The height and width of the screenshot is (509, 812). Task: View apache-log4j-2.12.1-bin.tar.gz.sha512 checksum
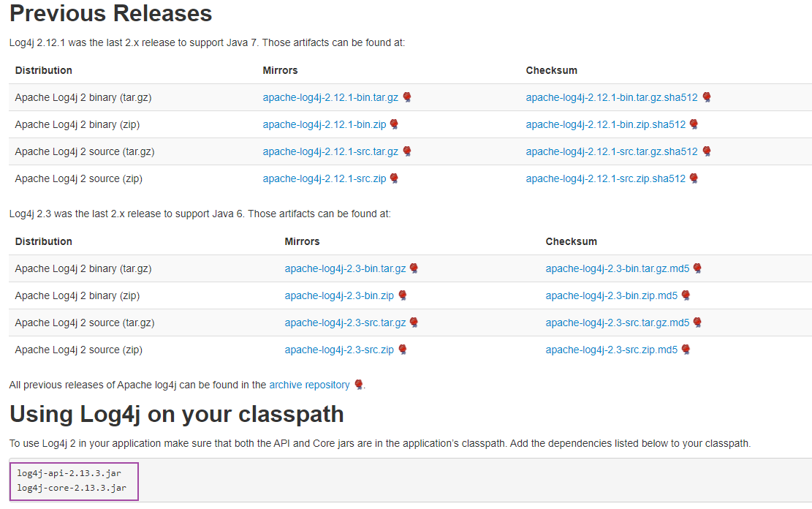coord(612,97)
